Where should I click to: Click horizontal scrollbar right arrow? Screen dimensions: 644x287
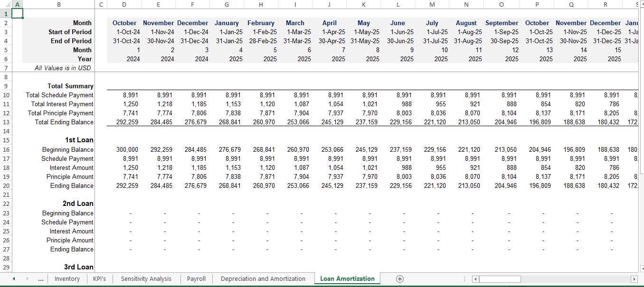[x=634, y=279]
